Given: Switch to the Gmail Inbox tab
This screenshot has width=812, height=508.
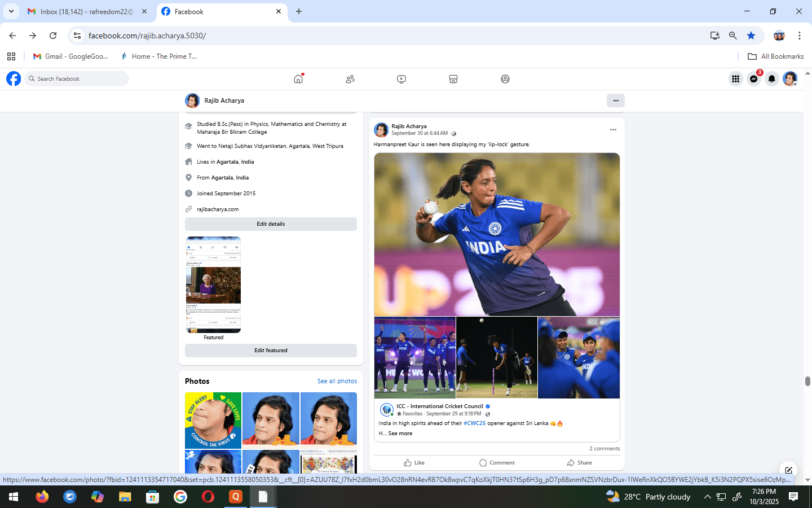Looking at the screenshot, I should point(87,11).
